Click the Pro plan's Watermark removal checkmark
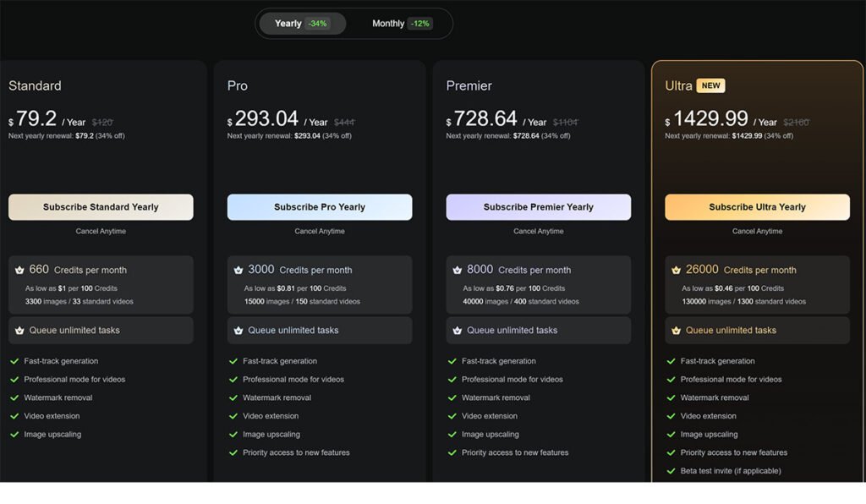 click(x=233, y=397)
